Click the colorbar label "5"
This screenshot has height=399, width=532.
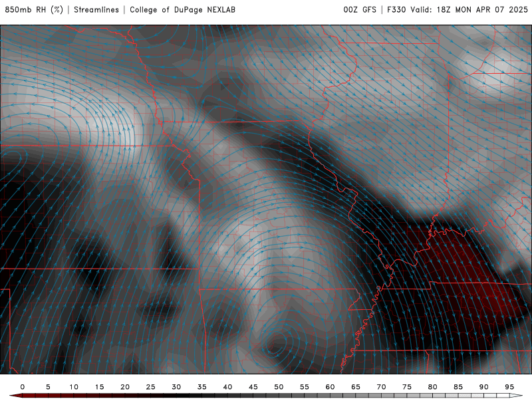(x=48, y=387)
